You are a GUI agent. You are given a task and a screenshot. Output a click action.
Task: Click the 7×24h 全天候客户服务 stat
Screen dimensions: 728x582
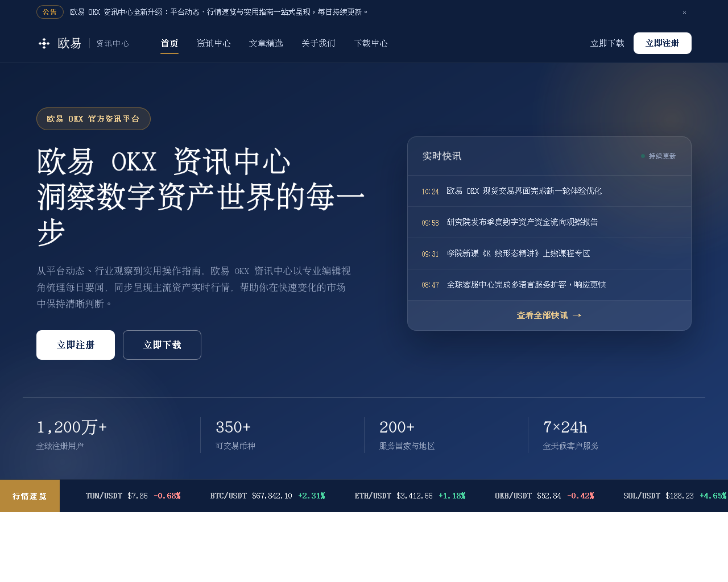[x=571, y=435]
